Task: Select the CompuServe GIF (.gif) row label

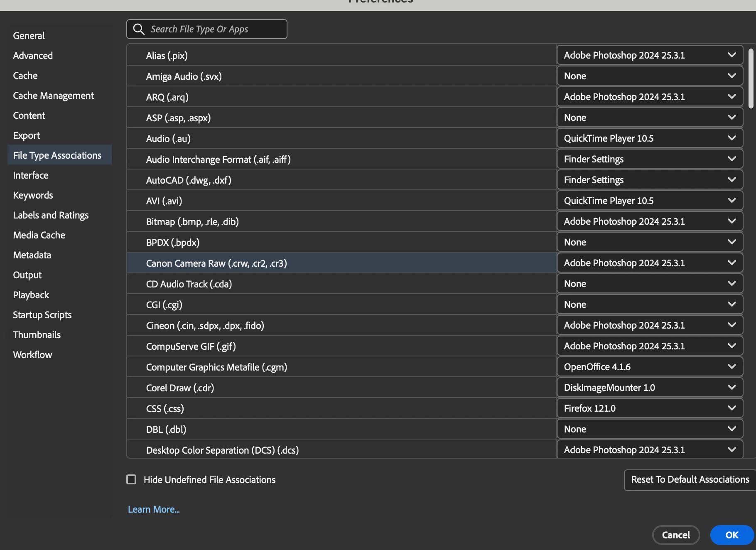Action: [x=191, y=346]
